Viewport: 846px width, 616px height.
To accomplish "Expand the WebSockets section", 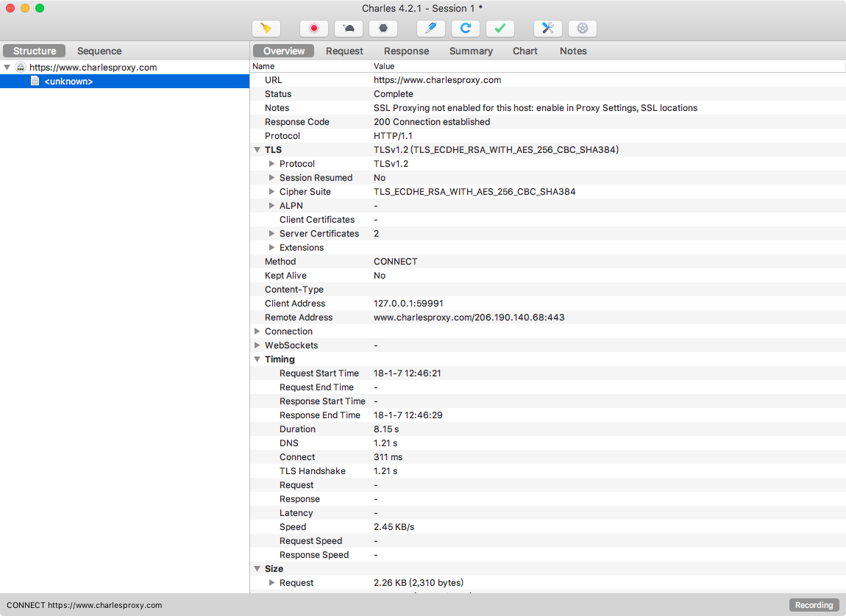I will 257,345.
